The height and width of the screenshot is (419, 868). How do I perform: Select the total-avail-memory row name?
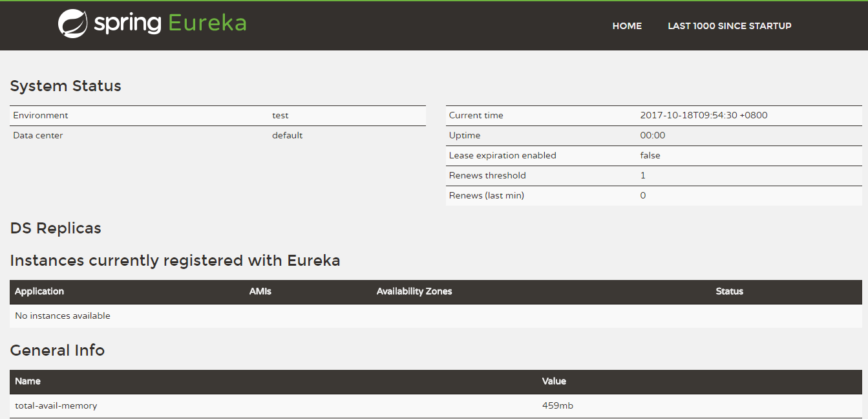pyautogui.click(x=56, y=406)
